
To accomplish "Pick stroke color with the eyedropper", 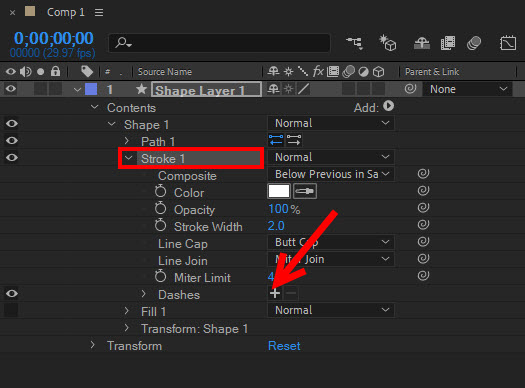I will click(x=305, y=191).
